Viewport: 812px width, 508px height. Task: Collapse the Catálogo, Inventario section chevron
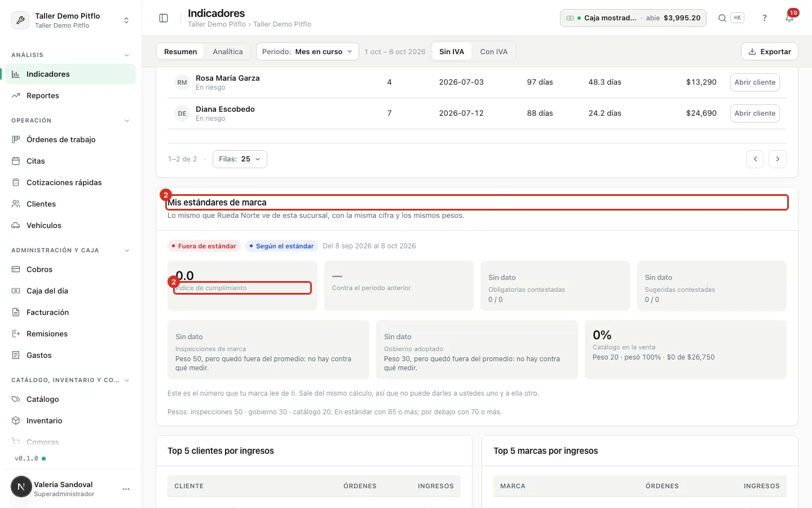(x=127, y=380)
